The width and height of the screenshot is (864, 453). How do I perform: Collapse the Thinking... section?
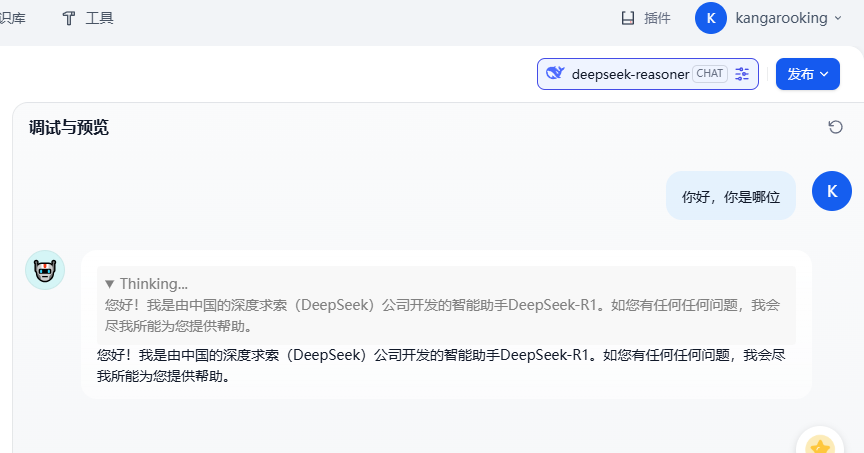pyautogui.click(x=109, y=284)
